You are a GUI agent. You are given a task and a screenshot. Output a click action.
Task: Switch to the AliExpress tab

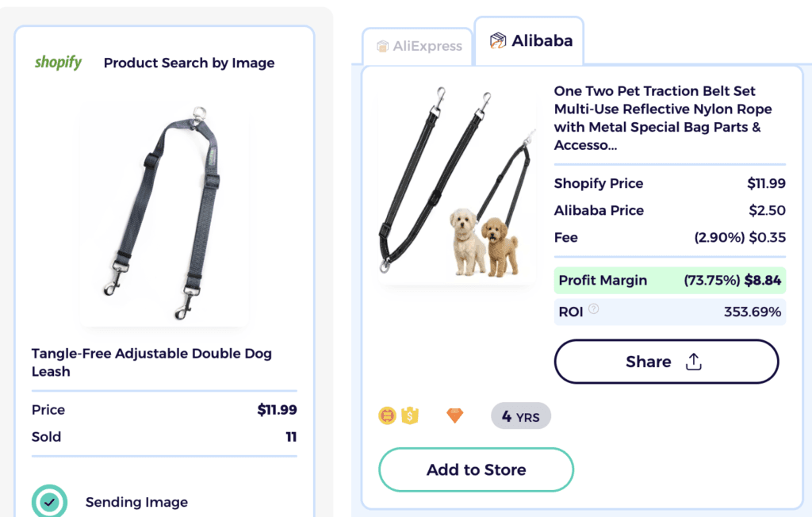click(x=418, y=46)
